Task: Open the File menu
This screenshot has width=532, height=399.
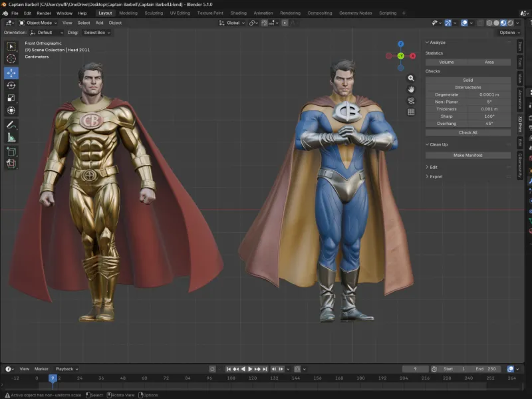Action: (15, 13)
